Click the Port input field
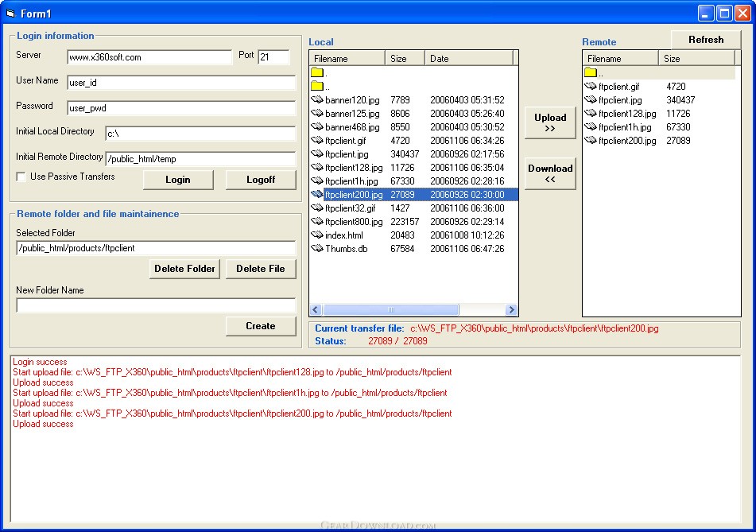The image size is (756, 532). tap(273, 57)
